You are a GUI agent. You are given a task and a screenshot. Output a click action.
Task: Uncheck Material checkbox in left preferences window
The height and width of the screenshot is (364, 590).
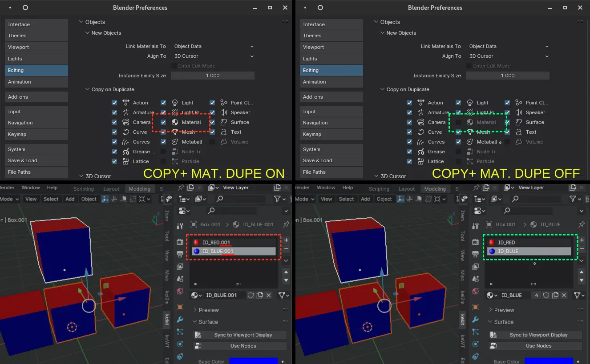point(163,122)
